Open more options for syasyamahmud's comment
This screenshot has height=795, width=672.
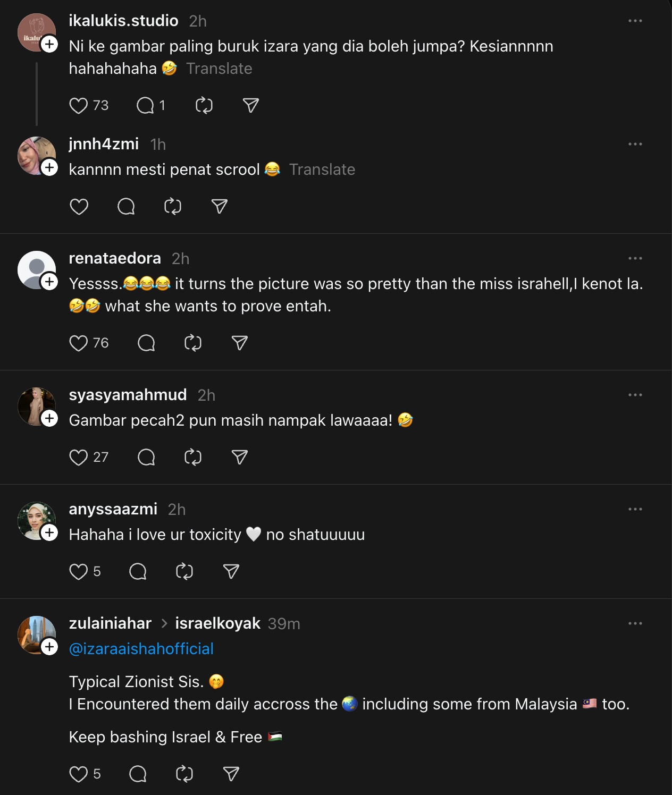pos(635,395)
